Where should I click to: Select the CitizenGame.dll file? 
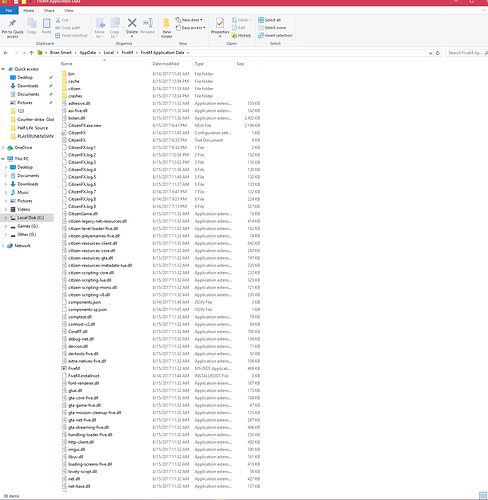83,214
